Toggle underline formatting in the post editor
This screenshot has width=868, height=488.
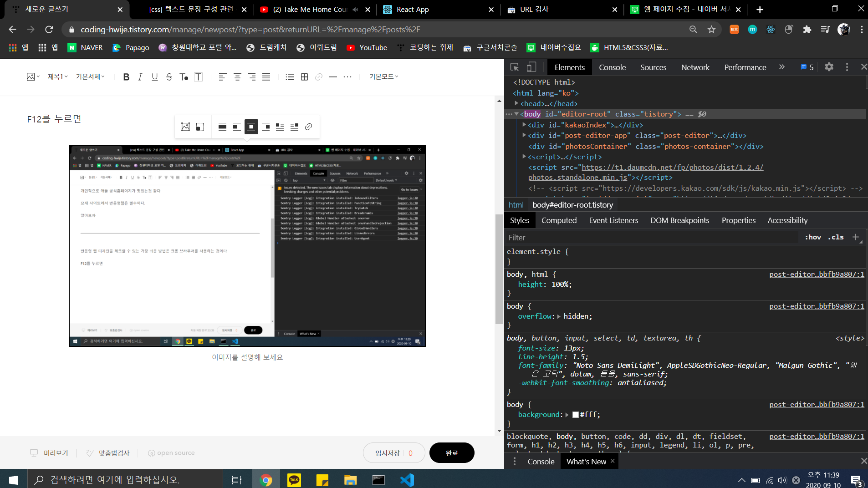[155, 77]
